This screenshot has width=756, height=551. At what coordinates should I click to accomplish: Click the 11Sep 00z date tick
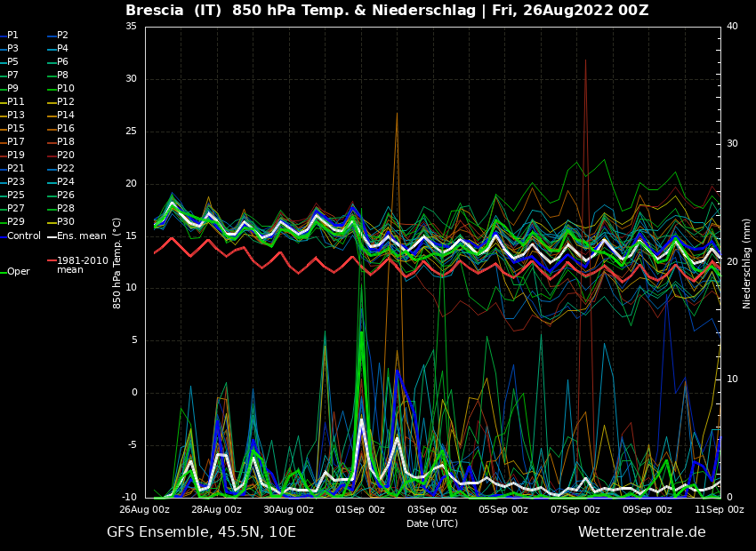[x=719, y=510]
